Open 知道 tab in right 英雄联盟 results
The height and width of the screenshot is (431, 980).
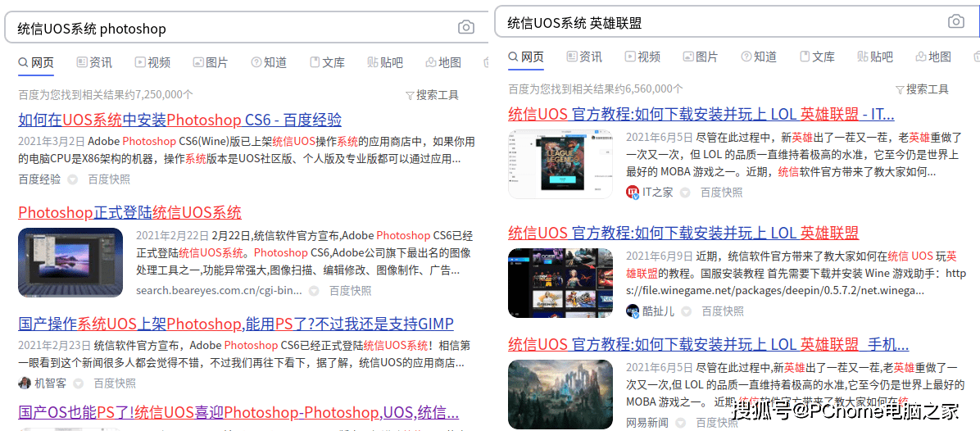pos(759,57)
